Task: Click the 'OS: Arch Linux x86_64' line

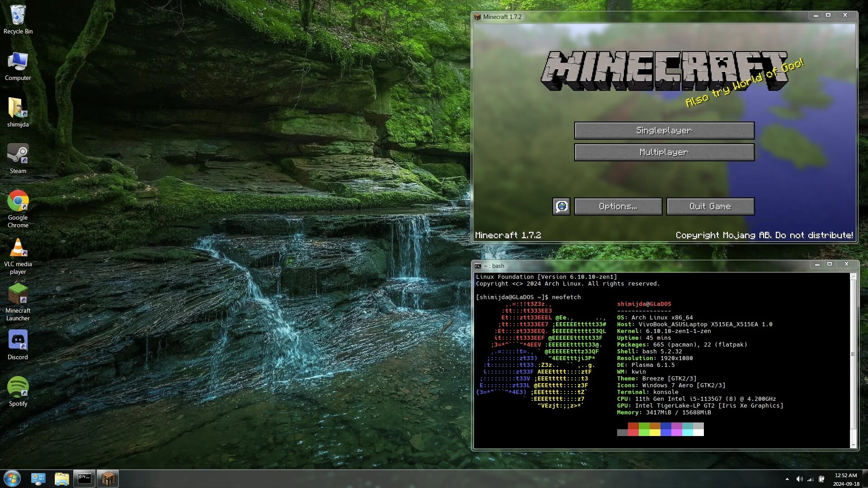Action: pyautogui.click(x=655, y=318)
